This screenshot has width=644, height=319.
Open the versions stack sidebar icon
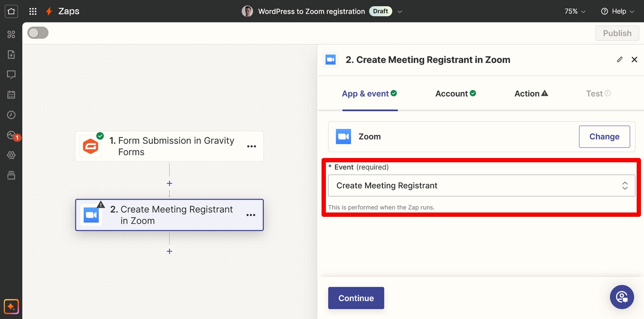coord(11,175)
